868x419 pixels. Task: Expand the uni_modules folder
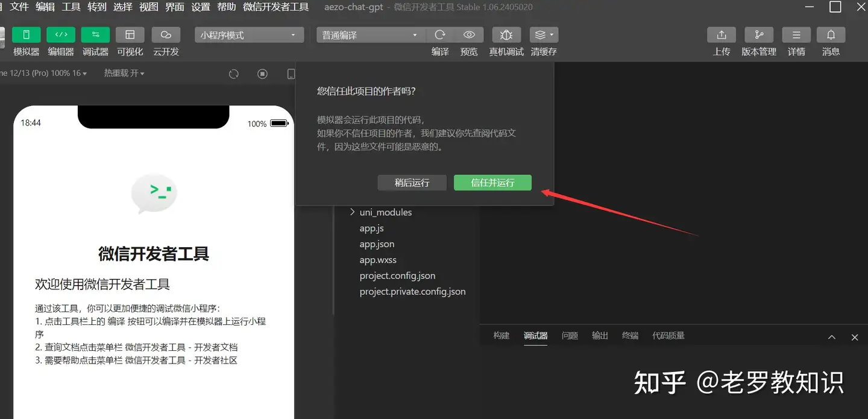381,212
